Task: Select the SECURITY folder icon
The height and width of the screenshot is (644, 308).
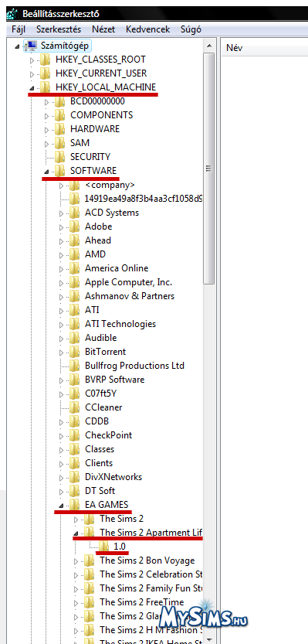Action: [x=59, y=156]
